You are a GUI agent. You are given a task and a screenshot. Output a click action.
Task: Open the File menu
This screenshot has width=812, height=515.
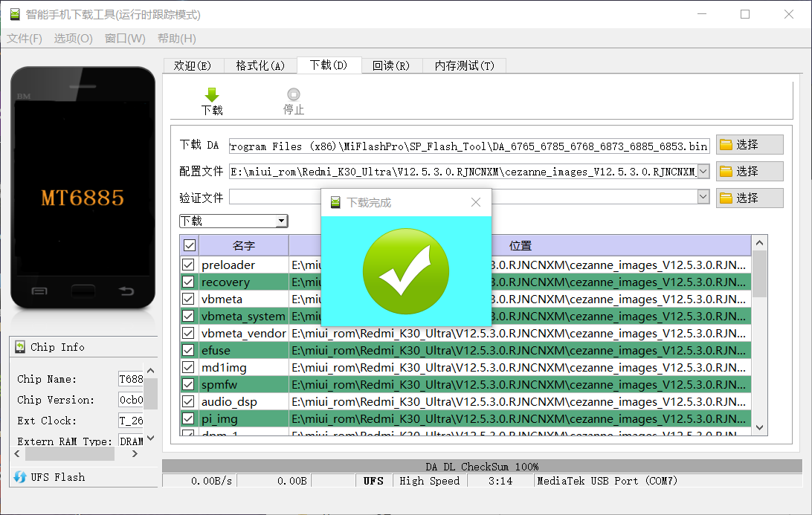click(x=25, y=39)
